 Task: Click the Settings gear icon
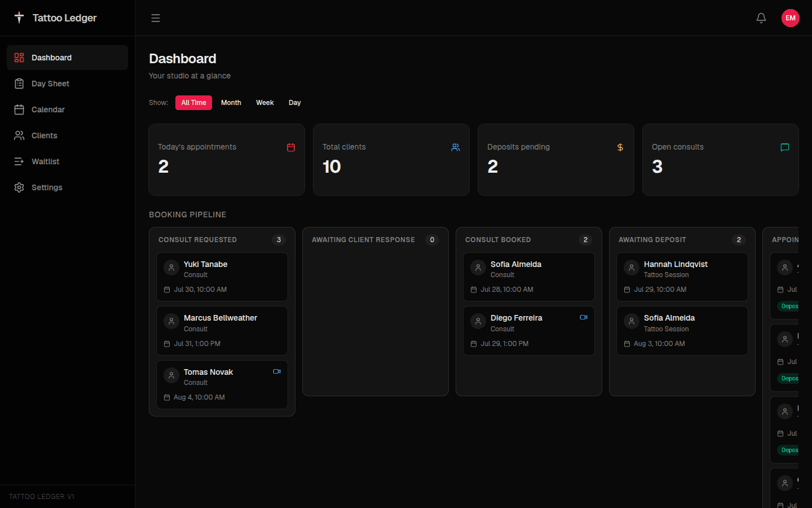[x=19, y=187]
